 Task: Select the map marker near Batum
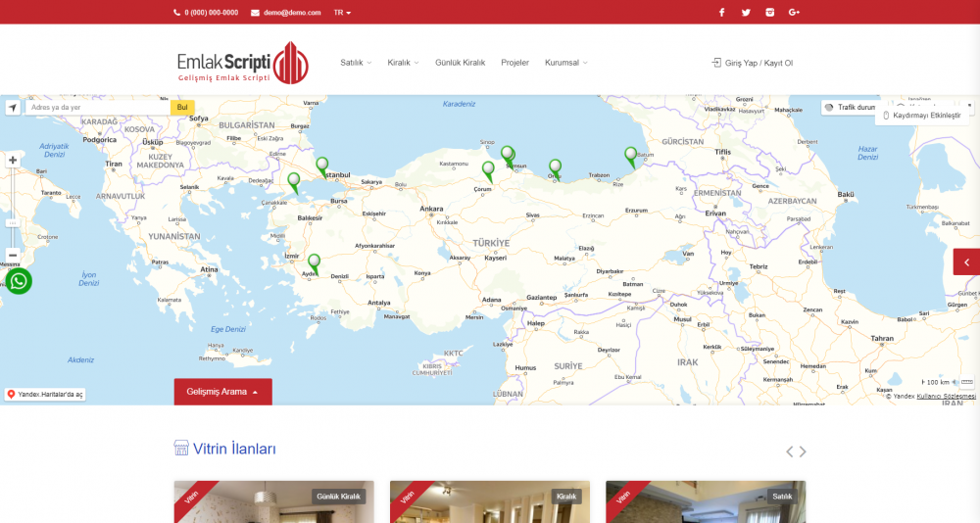pyautogui.click(x=631, y=156)
